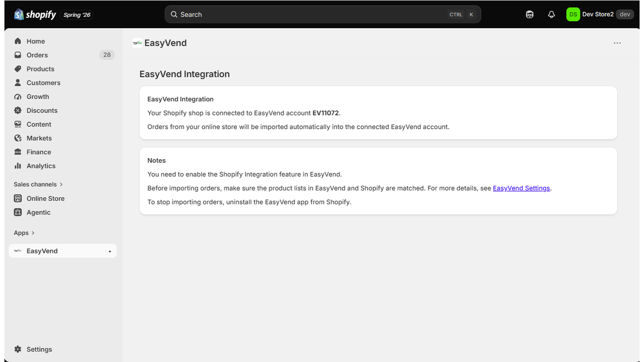Open the Dev Store2 account menu
This screenshot has width=644, height=362.
[x=600, y=14]
